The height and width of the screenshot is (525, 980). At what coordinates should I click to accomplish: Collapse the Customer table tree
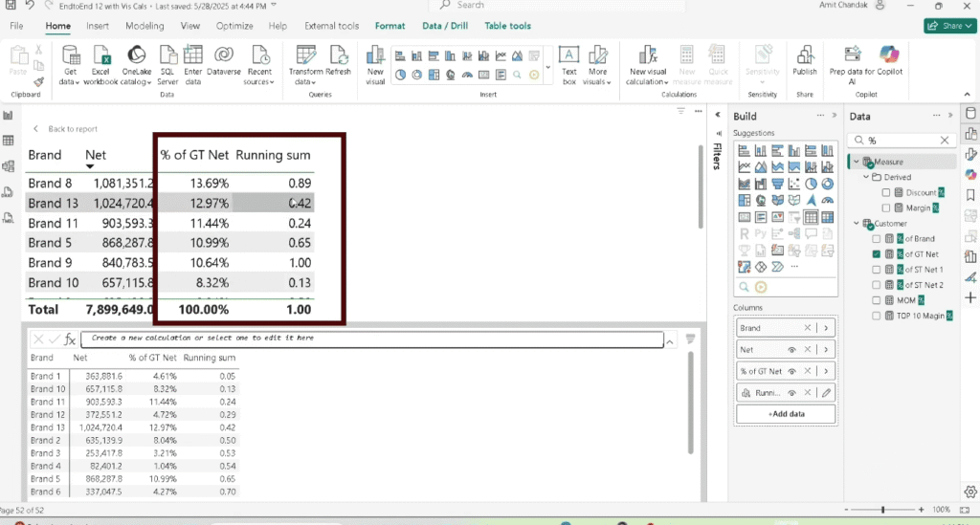[x=857, y=224]
